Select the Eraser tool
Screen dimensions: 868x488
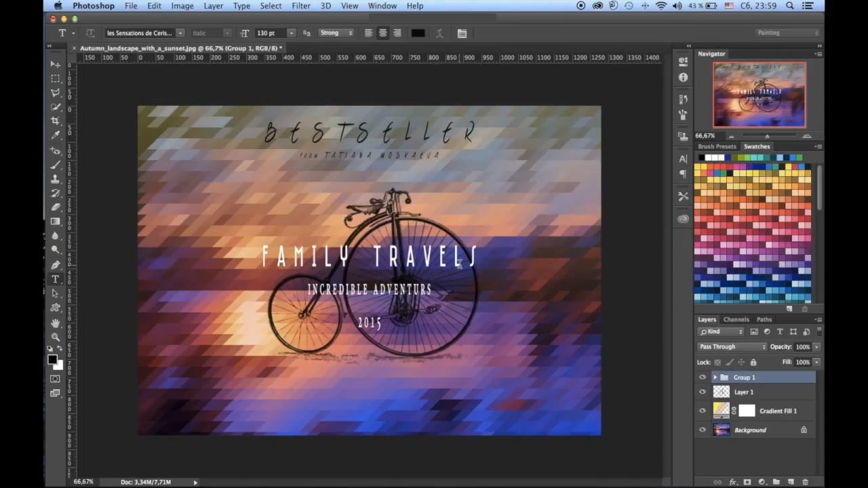(55, 207)
